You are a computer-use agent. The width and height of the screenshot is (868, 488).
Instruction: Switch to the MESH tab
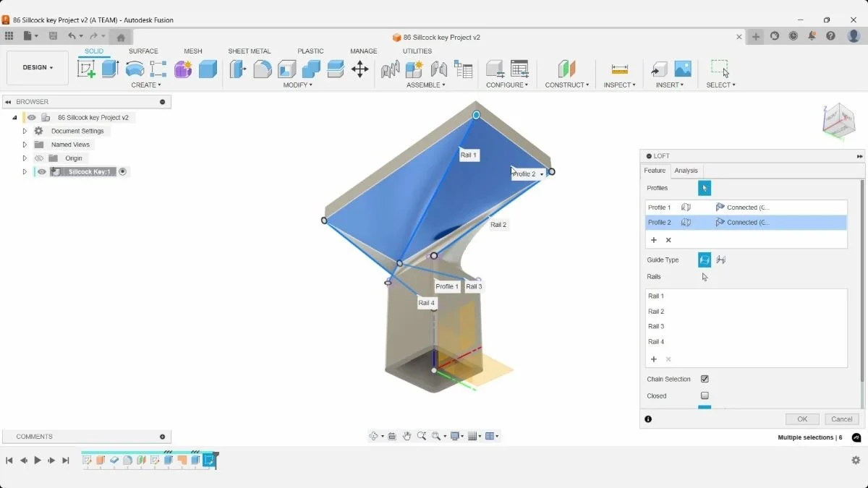[x=193, y=51]
